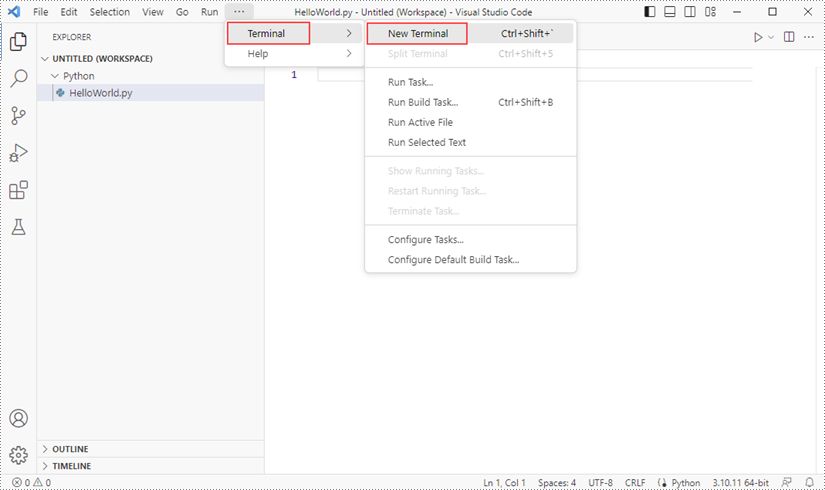Image resolution: width=825 pixels, height=490 pixels.
Task: Click the VS Code logo icon
Action: pyautogui.click(x=14, y=12)
